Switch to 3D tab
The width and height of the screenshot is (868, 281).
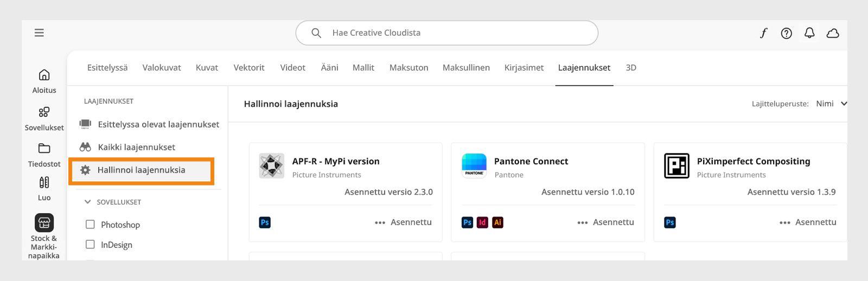(x=631, y=68)
